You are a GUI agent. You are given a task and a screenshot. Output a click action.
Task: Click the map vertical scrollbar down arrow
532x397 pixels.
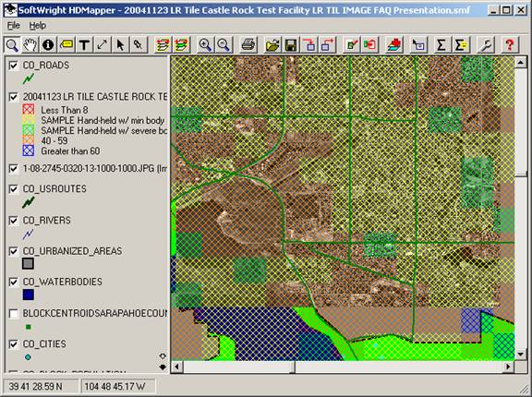(x=521, y=355)
